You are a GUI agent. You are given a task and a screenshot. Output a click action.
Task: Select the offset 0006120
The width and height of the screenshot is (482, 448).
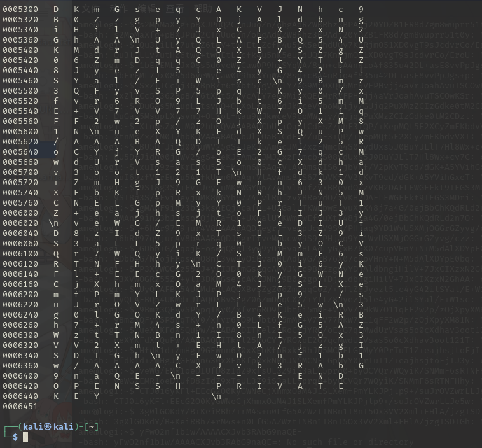coord(20,263)
